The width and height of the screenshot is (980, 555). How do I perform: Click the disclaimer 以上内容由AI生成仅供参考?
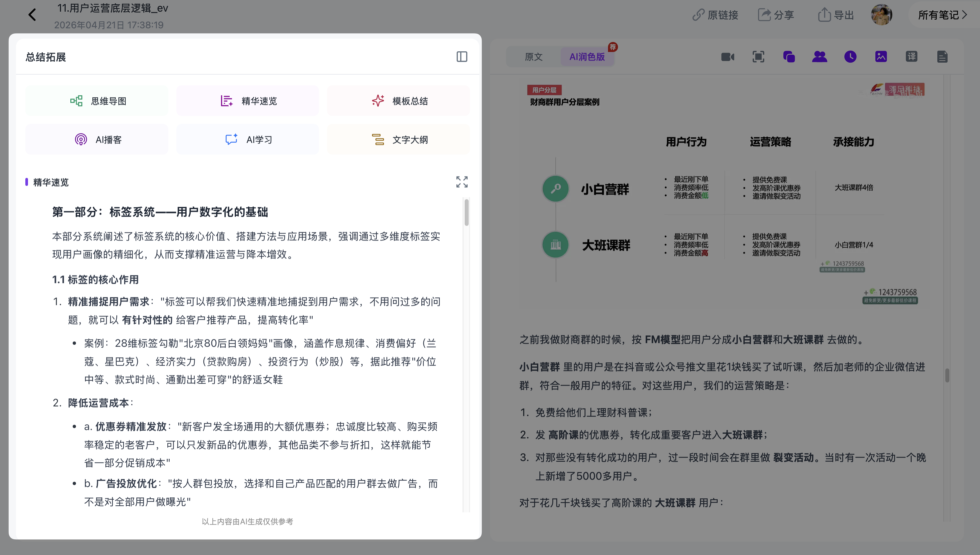247,521
